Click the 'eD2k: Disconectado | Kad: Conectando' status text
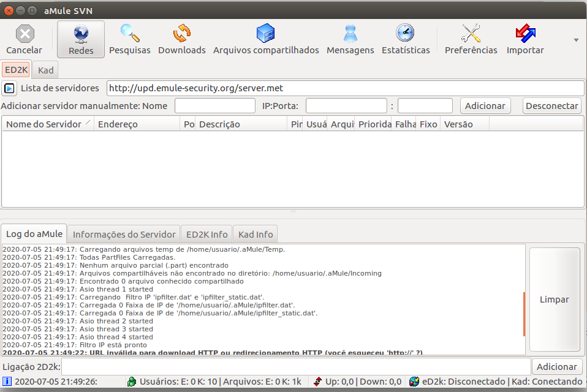Viewport: 587px width, 392px height. pos(502,382)
